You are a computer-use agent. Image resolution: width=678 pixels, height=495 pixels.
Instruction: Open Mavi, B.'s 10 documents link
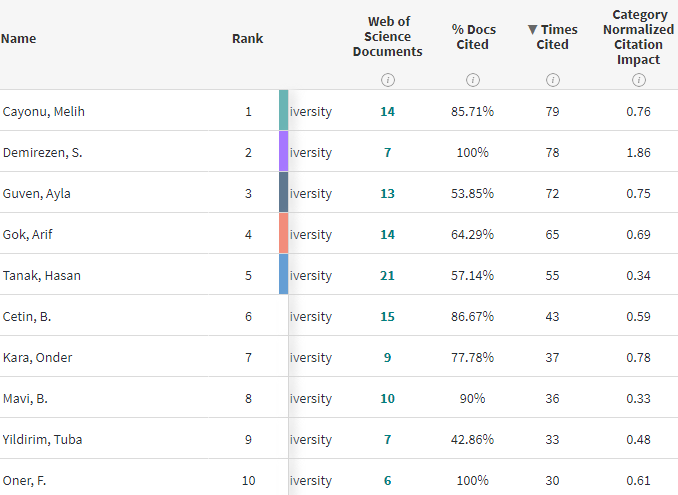388,398
